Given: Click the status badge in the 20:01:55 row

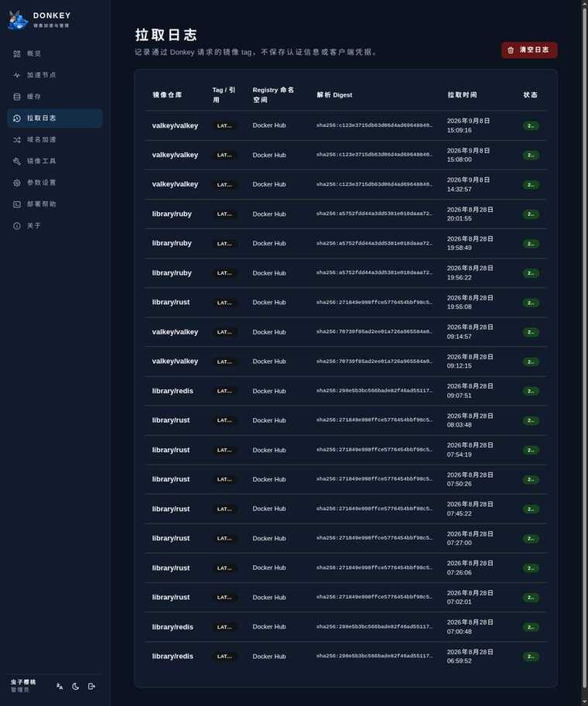Looking at the screenshot, I should pyautogui.click(x=531, y=214).
